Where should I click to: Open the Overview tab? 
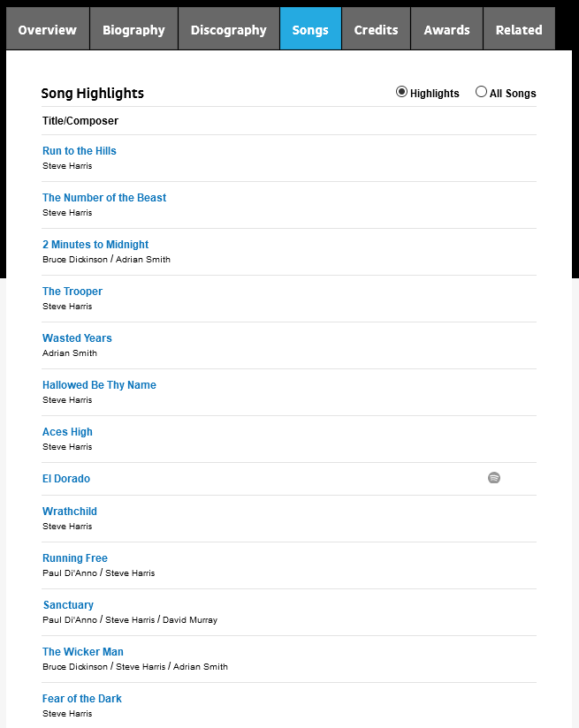pos(48,29)
